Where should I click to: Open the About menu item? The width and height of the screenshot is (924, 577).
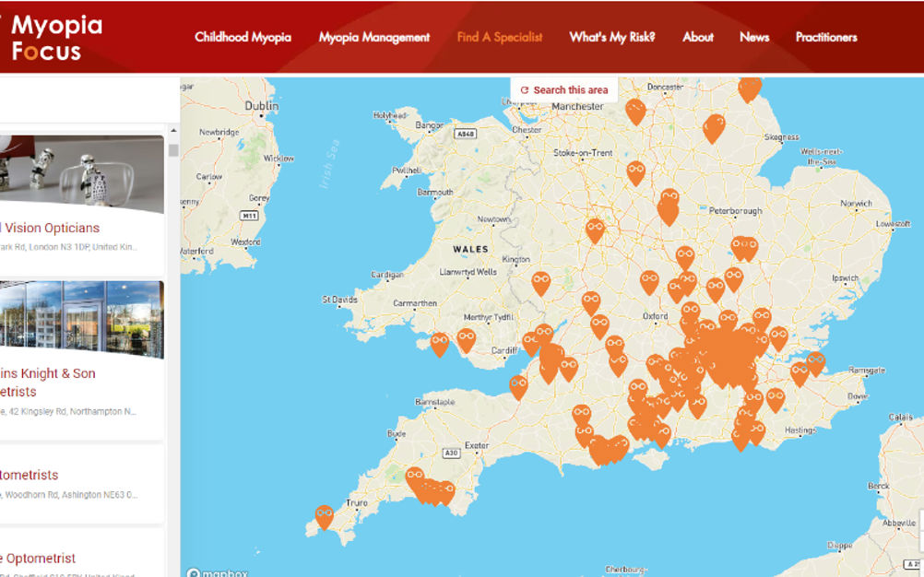pos(698,37)
